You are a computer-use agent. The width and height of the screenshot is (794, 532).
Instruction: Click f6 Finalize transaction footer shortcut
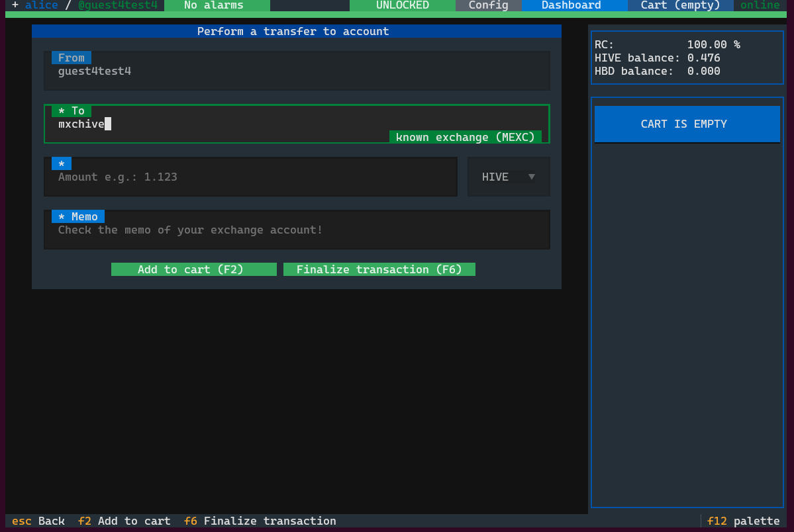[x=260, y=521]
